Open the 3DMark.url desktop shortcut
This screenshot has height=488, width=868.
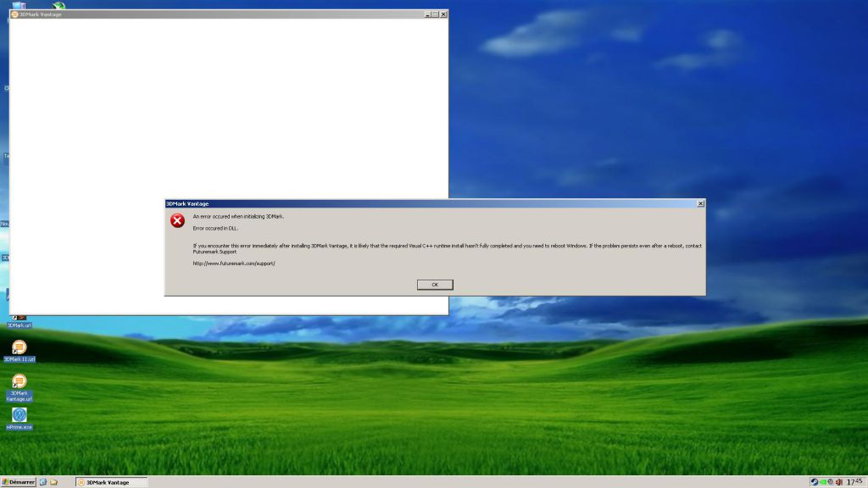click(19, 321)
